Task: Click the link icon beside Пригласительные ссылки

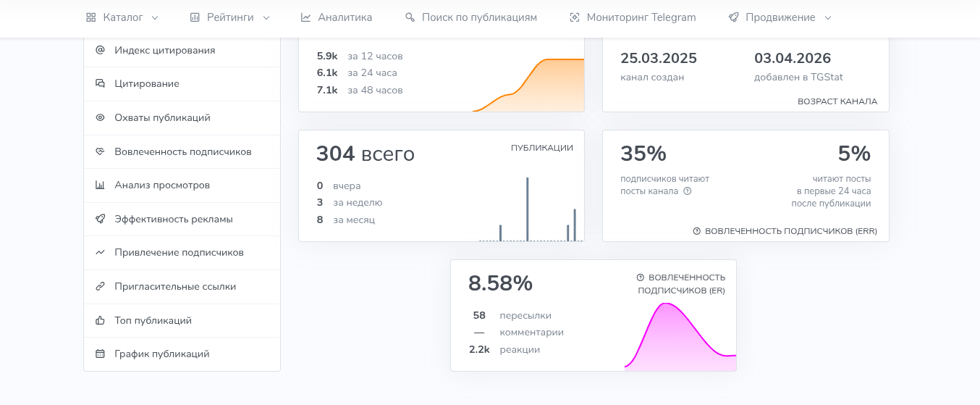Action: tap(101, 286)
